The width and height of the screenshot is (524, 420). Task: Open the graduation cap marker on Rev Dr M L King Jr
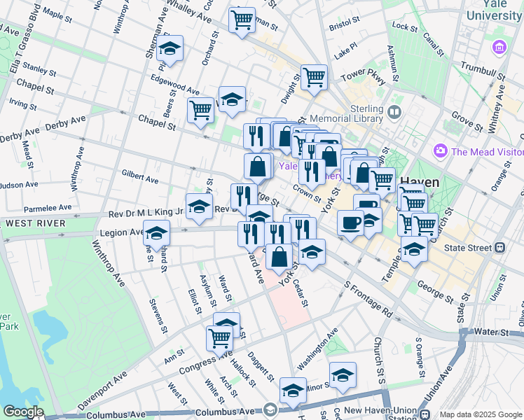pyautogui.click(x=199, y=206)
